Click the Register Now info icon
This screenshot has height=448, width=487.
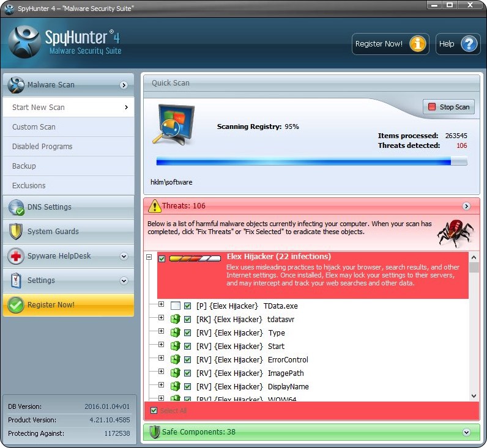point(418,44)
